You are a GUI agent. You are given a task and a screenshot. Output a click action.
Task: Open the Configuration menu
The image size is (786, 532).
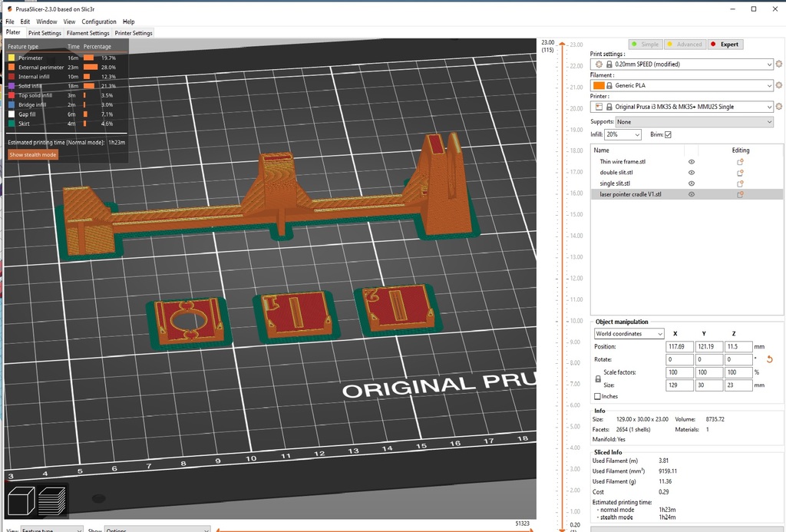click(99, 21)
